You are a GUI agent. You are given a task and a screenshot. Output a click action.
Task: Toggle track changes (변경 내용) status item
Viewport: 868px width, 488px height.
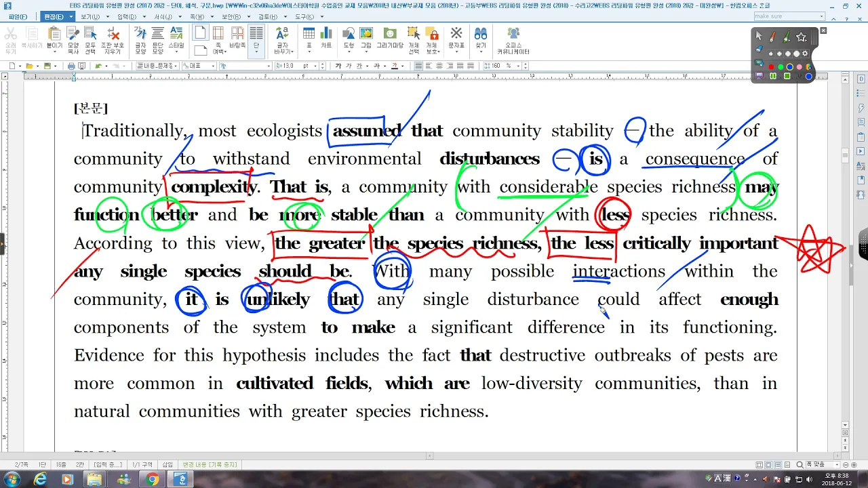210,465
